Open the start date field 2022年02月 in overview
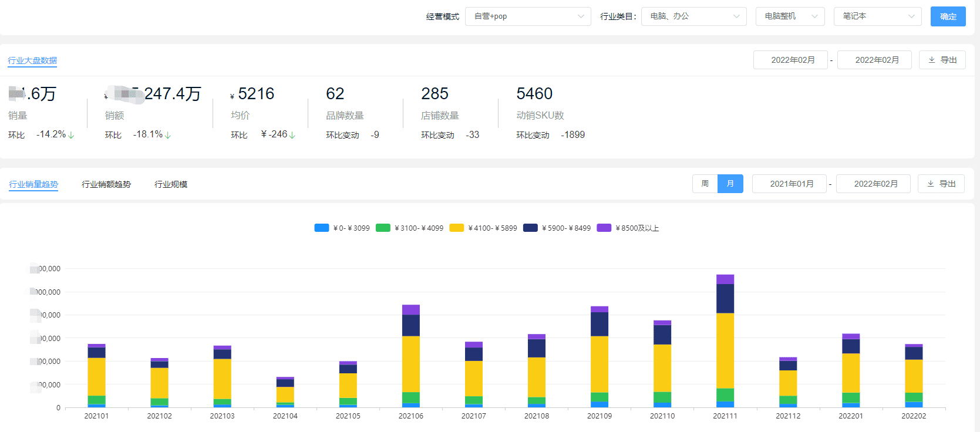The image size is (980, 432). coord(790,60)
